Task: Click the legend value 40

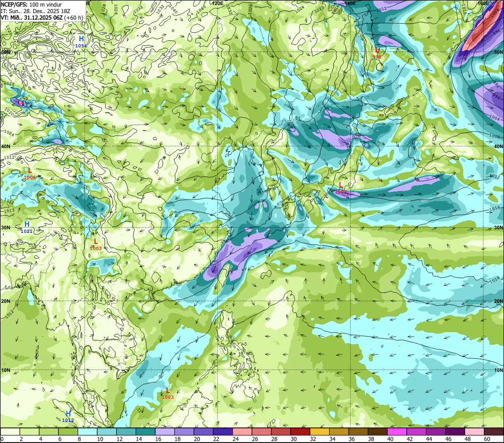Action: click(x=390, y=439)
